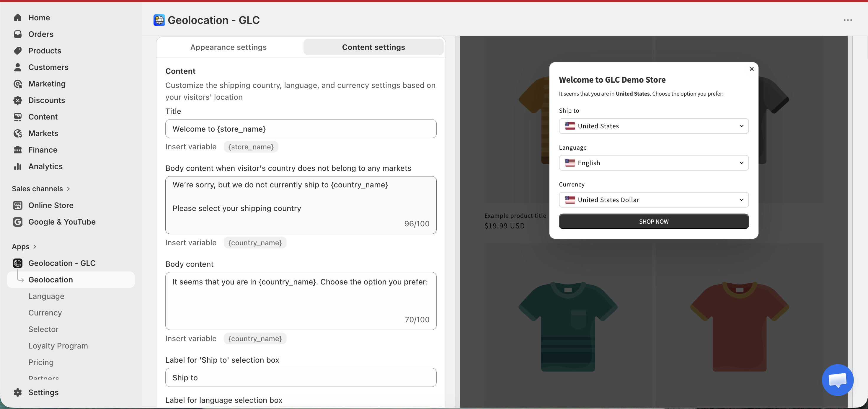The height and width of the screenshot is (409, 868).
Task: Click the 'Welcome to GLC Demo Store' heading
Action: [612, 80]
